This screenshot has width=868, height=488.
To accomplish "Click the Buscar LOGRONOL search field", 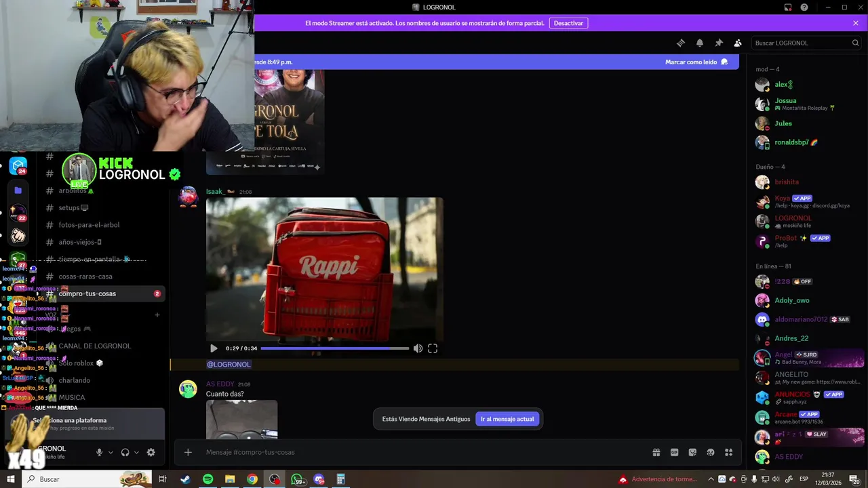I will pyautogui.click(x=807, y=43).
